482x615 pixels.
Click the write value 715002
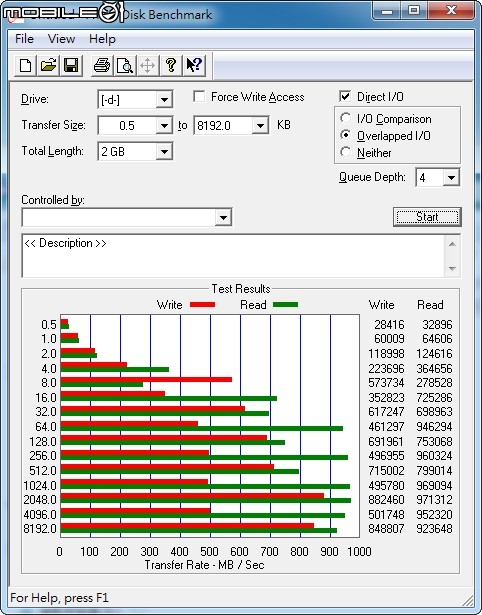tap(386, 470)
